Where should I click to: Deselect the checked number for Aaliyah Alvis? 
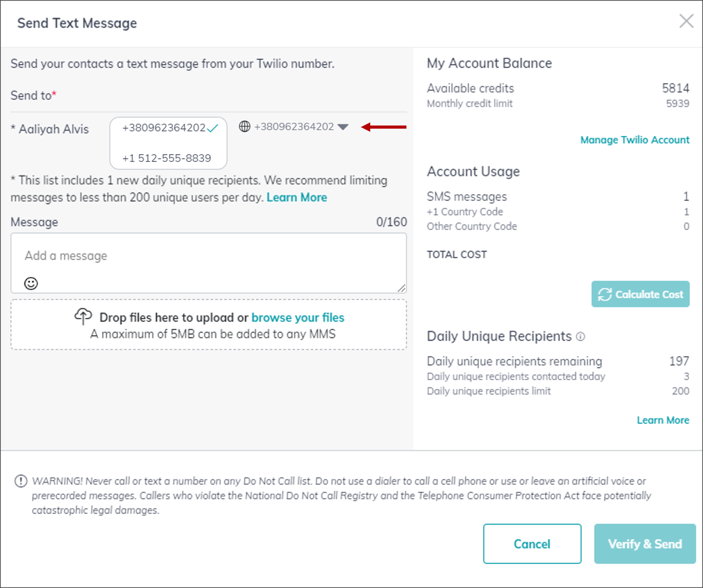click(211, 127)
